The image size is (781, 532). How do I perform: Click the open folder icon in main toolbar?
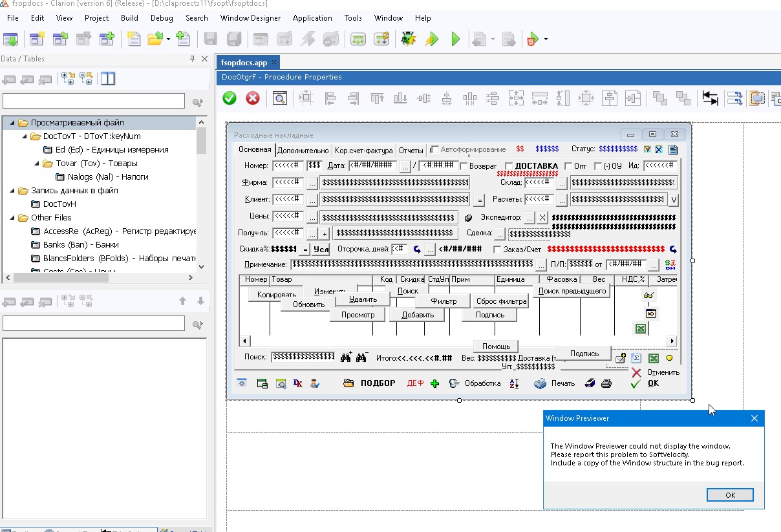point(155,39)
